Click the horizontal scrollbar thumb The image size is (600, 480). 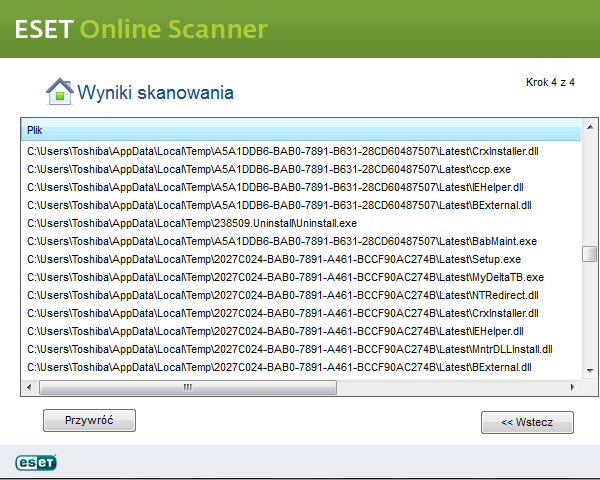188,387
